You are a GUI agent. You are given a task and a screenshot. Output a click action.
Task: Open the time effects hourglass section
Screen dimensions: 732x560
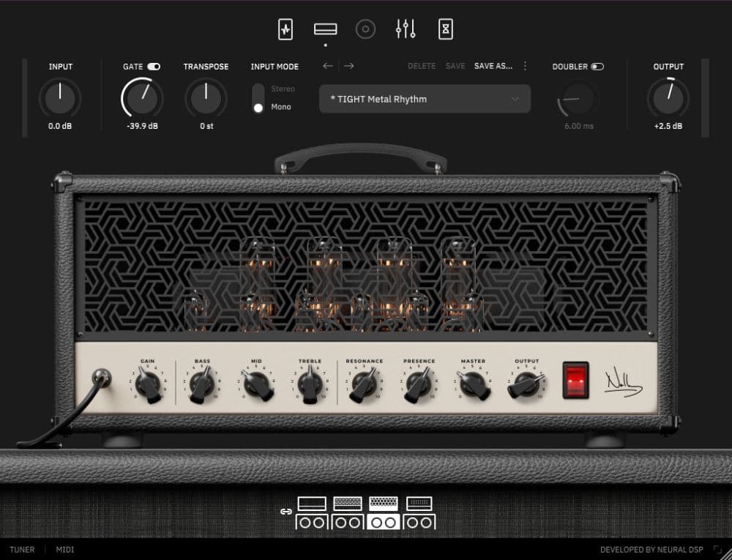click(446, 29)
